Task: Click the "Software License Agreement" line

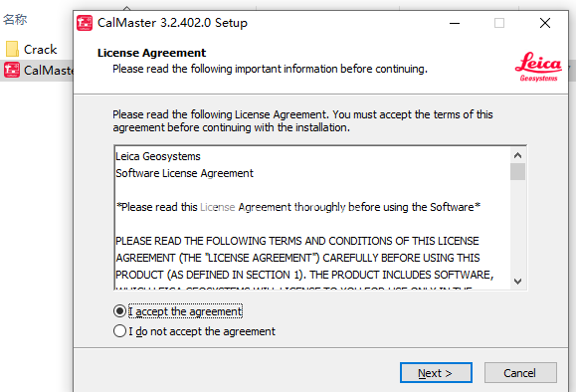Action: (184, 173)
